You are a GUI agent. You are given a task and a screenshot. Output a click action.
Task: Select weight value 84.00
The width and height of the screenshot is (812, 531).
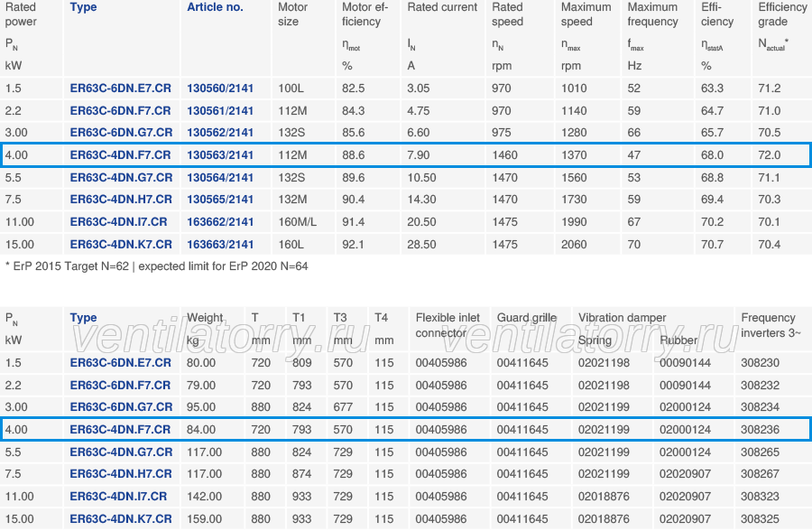201,429
